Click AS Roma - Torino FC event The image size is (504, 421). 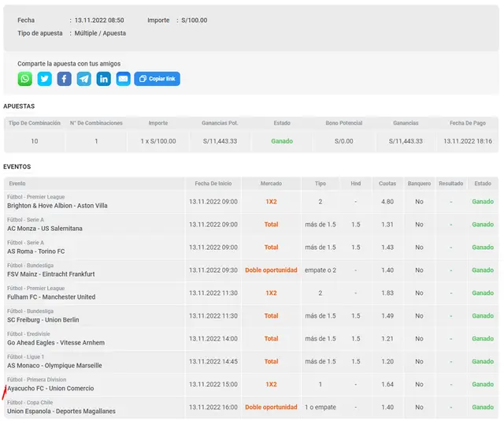(36, 251)
